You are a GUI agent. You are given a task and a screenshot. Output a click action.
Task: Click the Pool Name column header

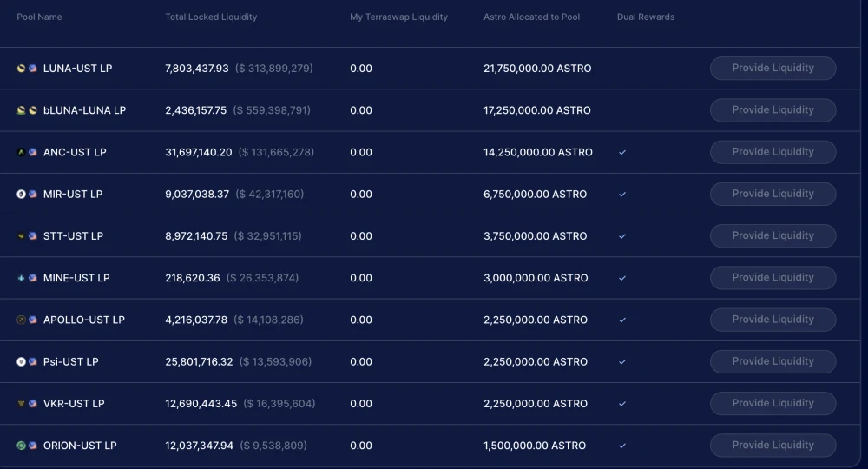click(39, 17)
